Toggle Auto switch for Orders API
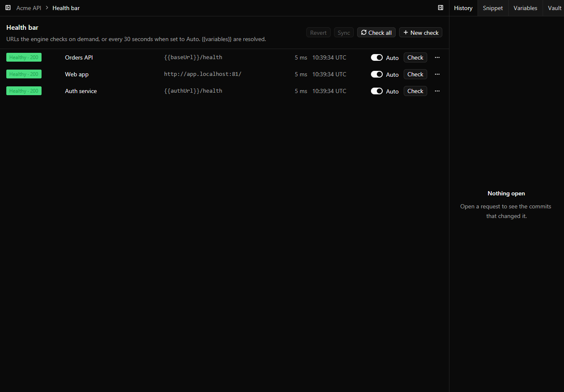This screenshot has height=392, width=564. point(377,57)
